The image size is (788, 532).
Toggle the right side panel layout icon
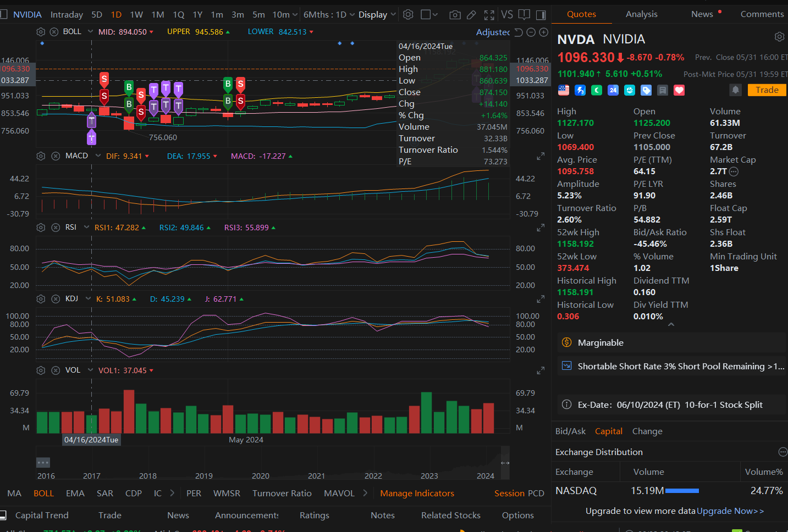point(541,15)
